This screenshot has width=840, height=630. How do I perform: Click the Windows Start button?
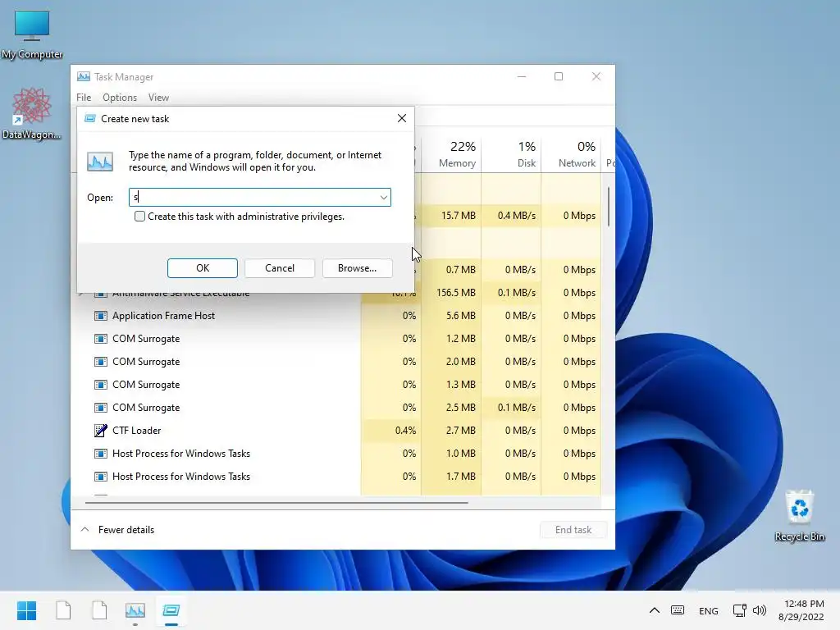[26, 610]
